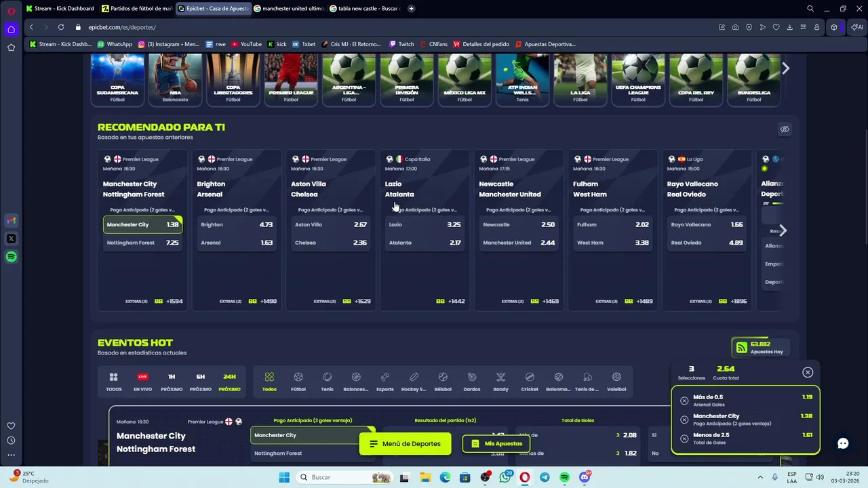The width and height of the screenshot is (868, 488).
Task: Open Apuestas Hoy counter button
Action: pyautogui.click(x=761, y=348)
